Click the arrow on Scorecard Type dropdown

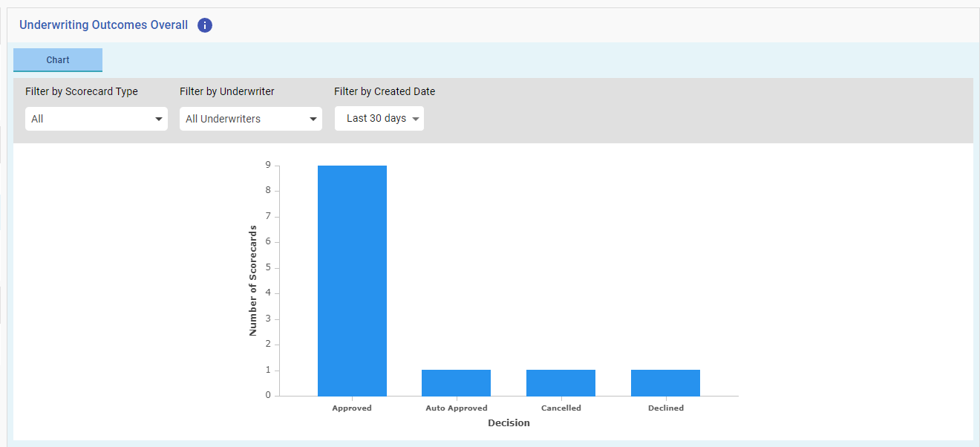[x=159, y=119]
